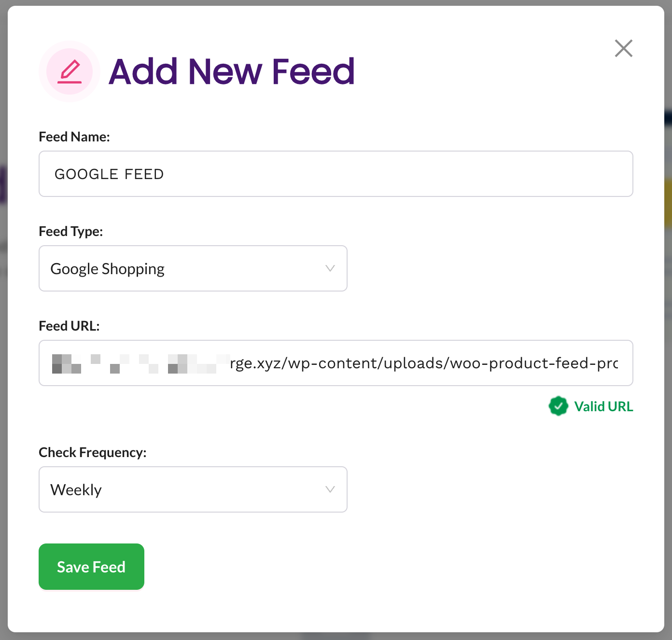Image resolution: width=672 pixels, height=640 pixels.
Task: Click the Add New Feed title
Action: pyautogui.click(x=232, y=71)
